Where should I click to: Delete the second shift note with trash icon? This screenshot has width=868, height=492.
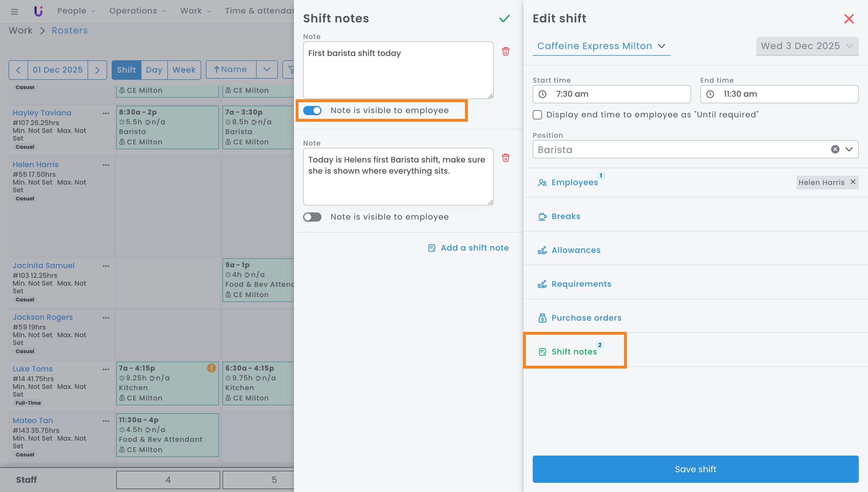click(x=505, y=158)
